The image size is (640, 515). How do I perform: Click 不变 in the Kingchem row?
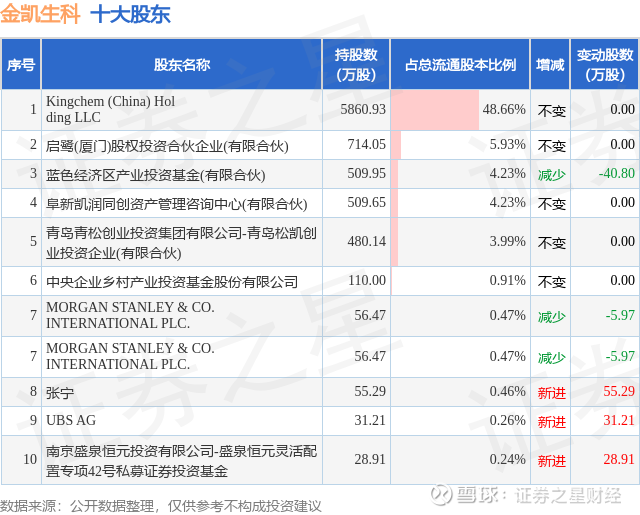tap(551, 110)
